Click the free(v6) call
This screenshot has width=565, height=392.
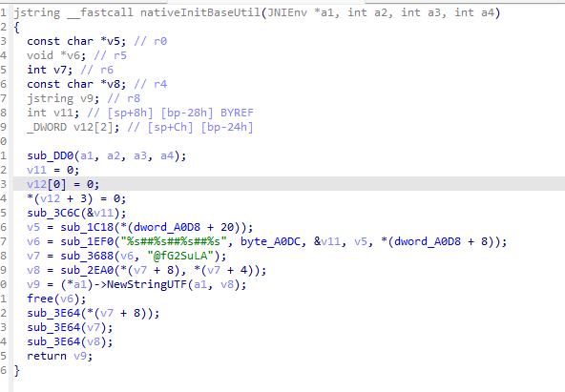(56, 299)
